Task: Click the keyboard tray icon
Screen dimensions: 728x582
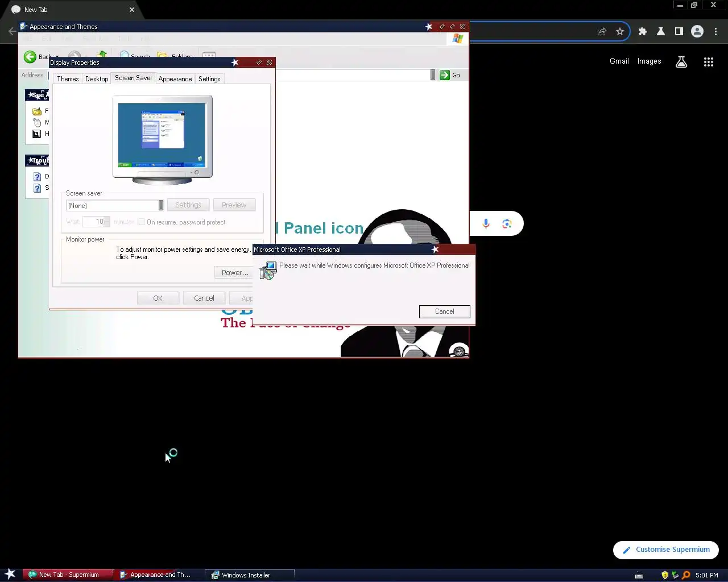Action: [x=639, y=576]
